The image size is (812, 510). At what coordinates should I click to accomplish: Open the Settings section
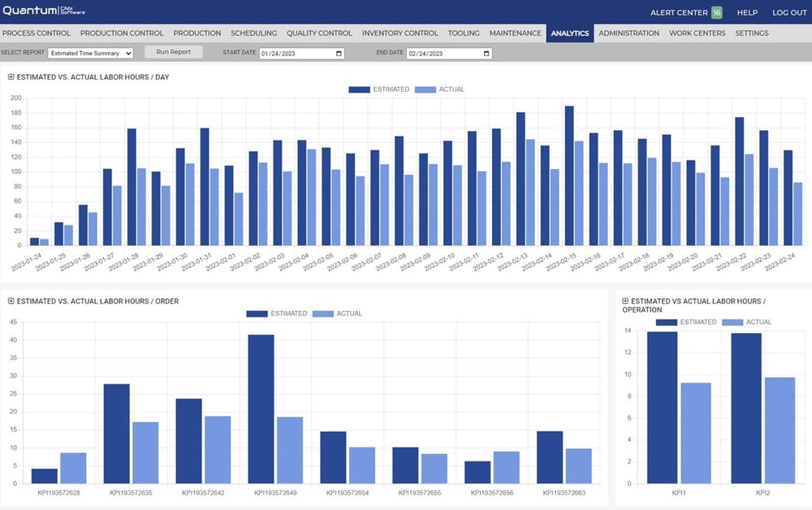(751, 33)
